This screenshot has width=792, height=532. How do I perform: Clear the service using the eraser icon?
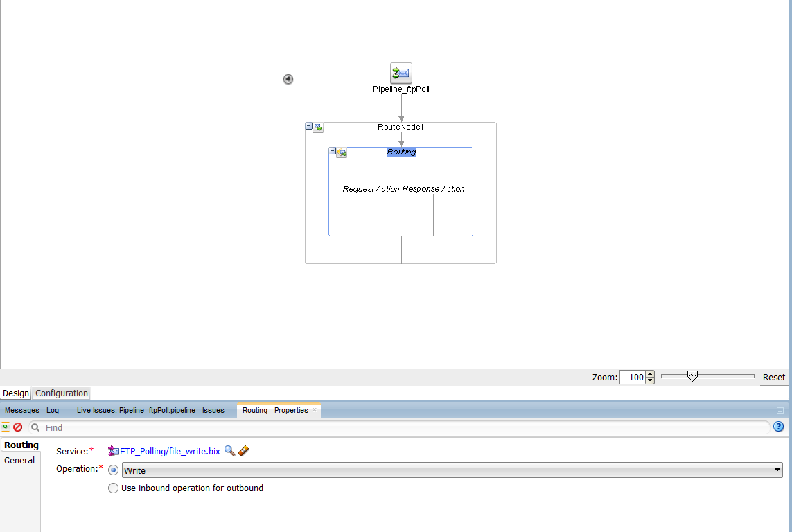tap(243, 451)
